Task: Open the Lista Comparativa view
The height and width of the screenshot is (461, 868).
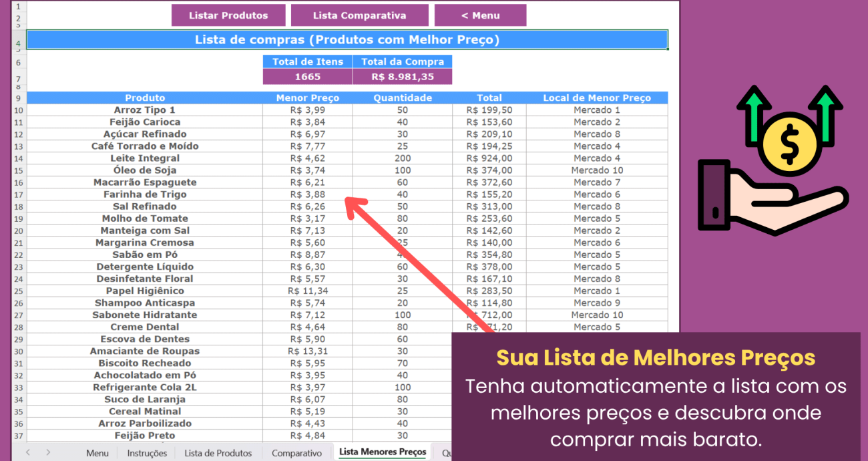Action: pos(359,14)
